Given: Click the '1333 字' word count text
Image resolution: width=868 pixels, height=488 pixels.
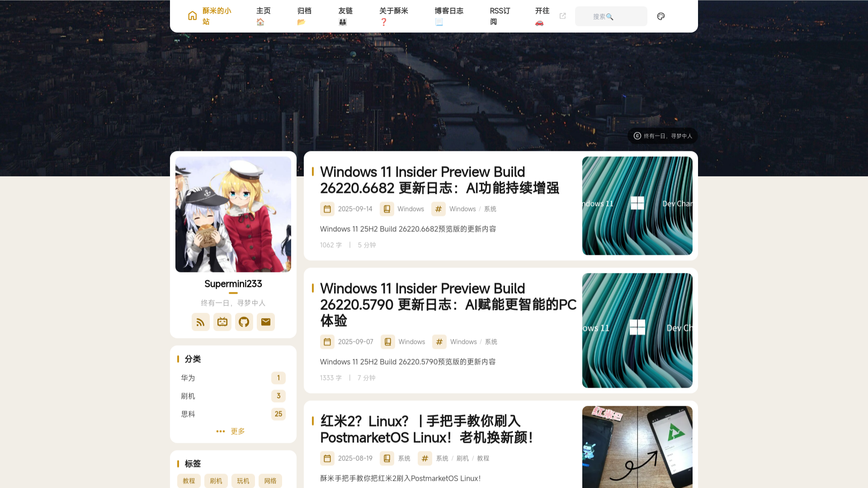Looking at the screenshot, I should tap(331, 378).
